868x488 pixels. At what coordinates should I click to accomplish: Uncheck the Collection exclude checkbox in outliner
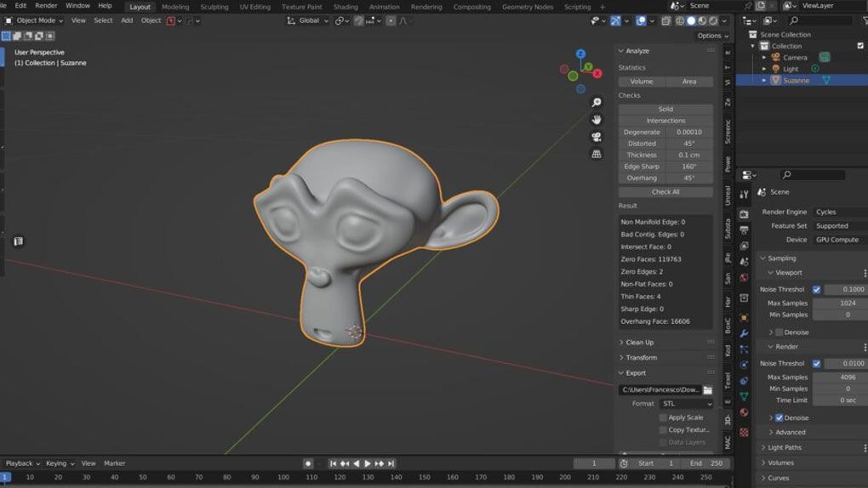tap(860, 46)
